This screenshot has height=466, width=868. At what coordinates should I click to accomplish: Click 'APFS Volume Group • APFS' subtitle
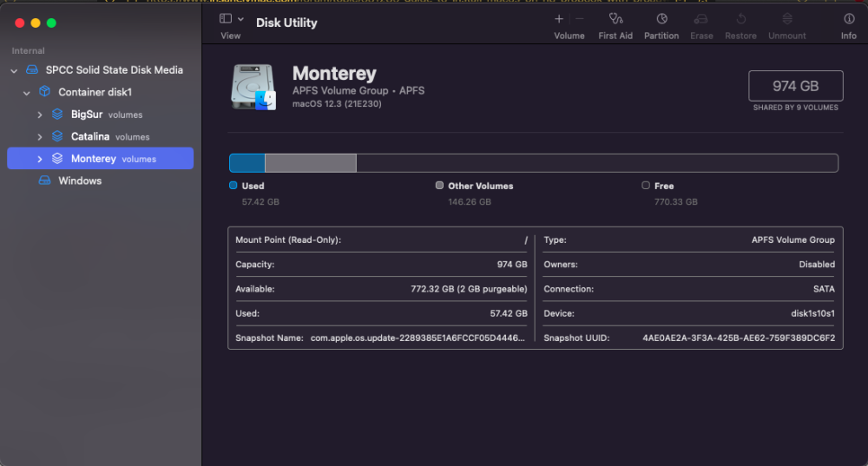358,91
